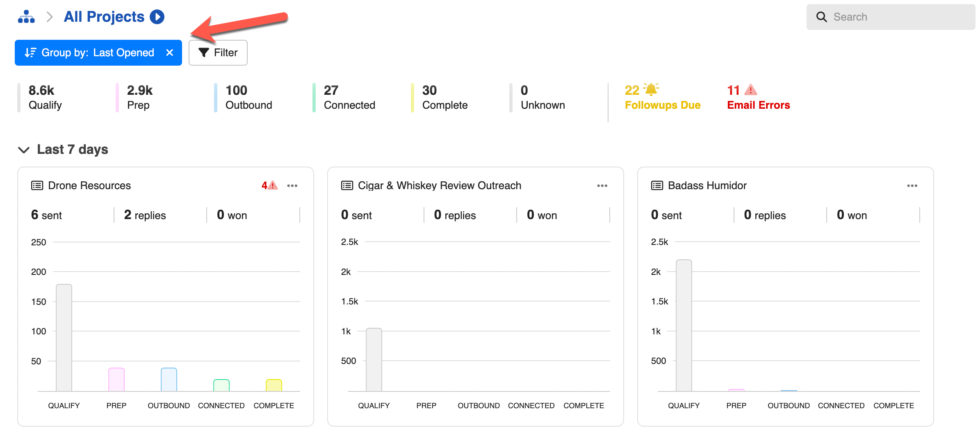The height and width of the screenshot is (439, 980).
Task: Open the Filter button
Action: tap(218, 53)
